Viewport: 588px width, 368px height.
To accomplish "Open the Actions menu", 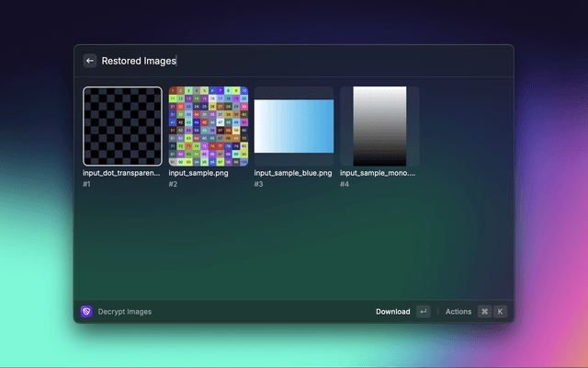I will [x=458, y=312].
